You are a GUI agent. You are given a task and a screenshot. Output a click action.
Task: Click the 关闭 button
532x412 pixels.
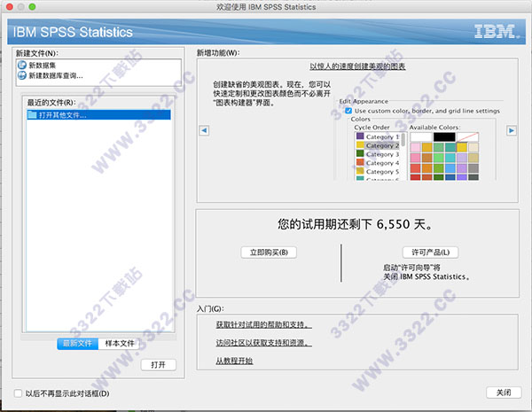504,393
